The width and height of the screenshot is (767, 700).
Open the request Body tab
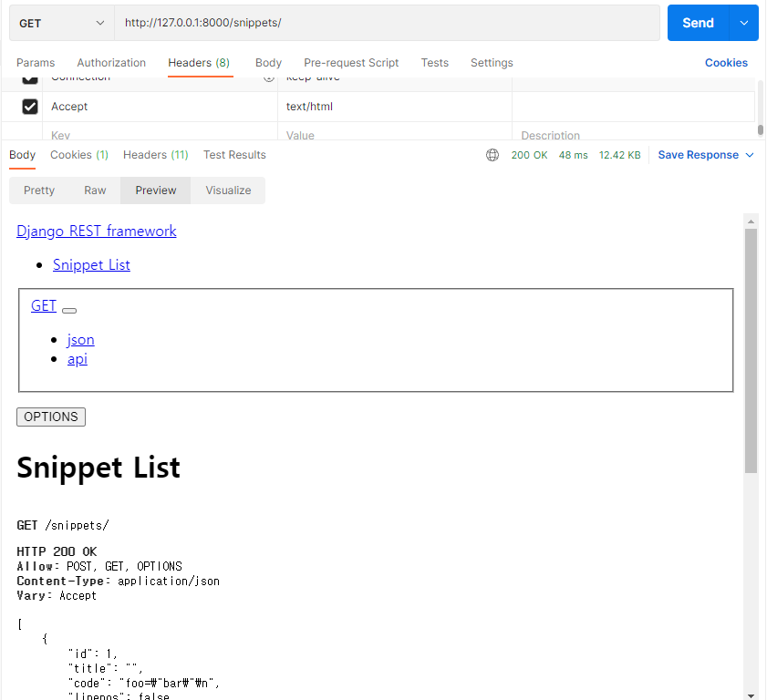268,63
